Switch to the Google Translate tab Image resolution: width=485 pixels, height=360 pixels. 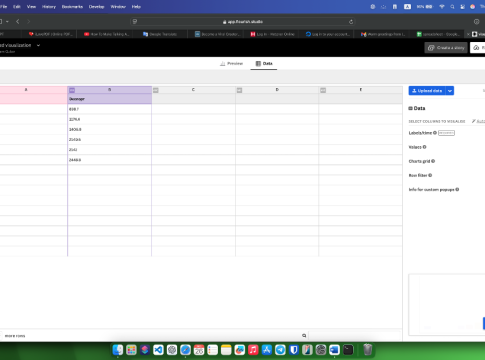pos(160,34)
